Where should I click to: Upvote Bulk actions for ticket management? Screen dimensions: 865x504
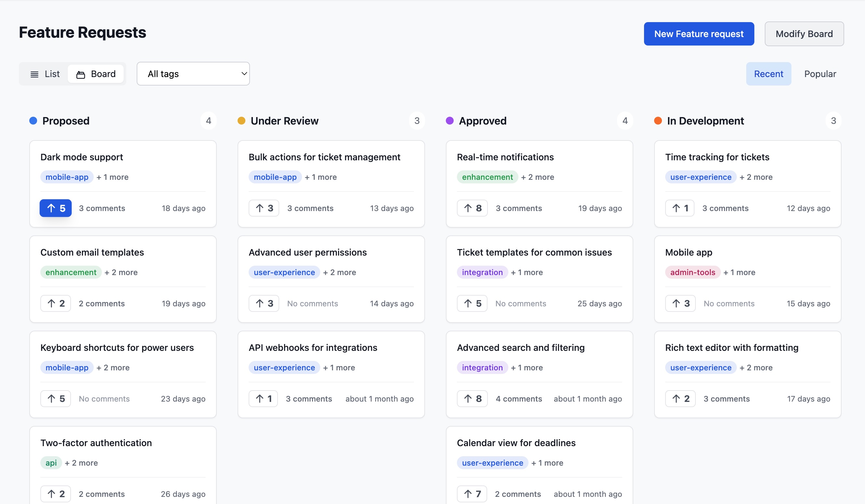(264, 208)
